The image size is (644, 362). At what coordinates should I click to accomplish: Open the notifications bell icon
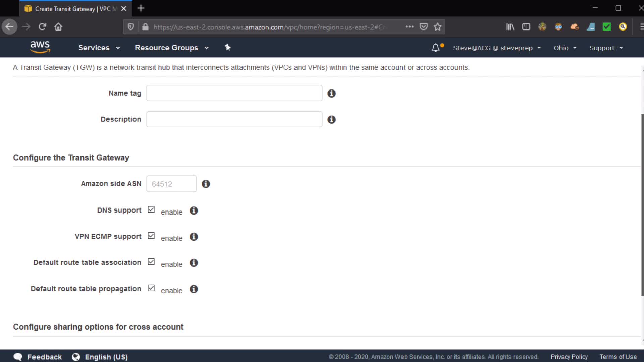(435, 48)
